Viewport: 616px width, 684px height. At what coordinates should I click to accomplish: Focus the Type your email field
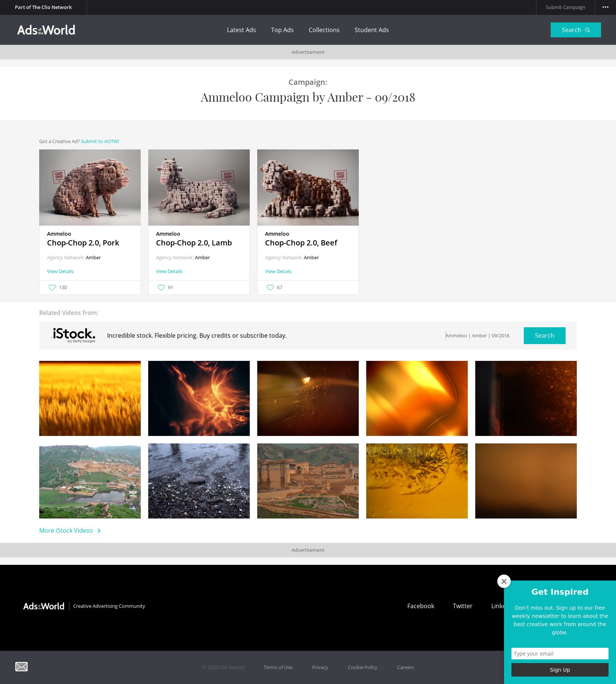click(559, 653)
